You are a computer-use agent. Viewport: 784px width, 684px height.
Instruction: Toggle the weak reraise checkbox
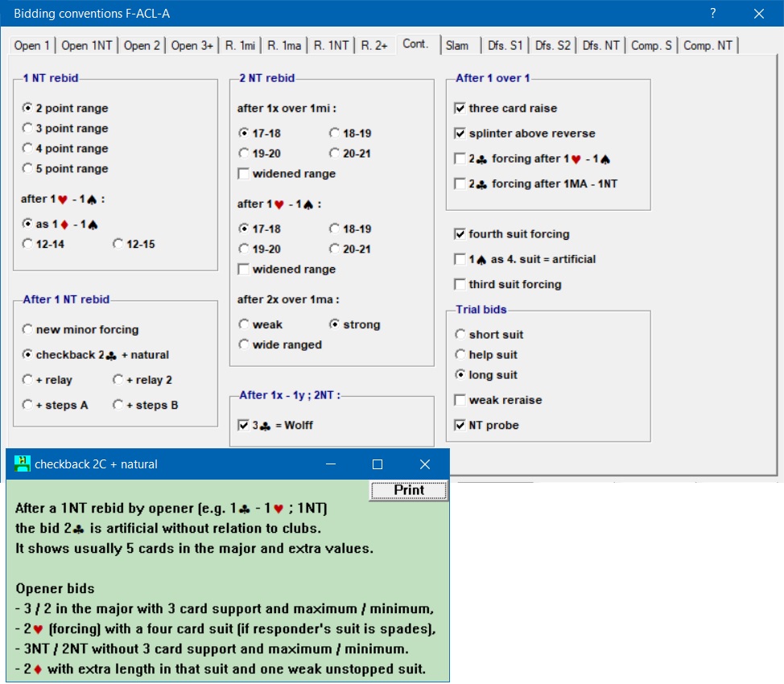point(460,401)
